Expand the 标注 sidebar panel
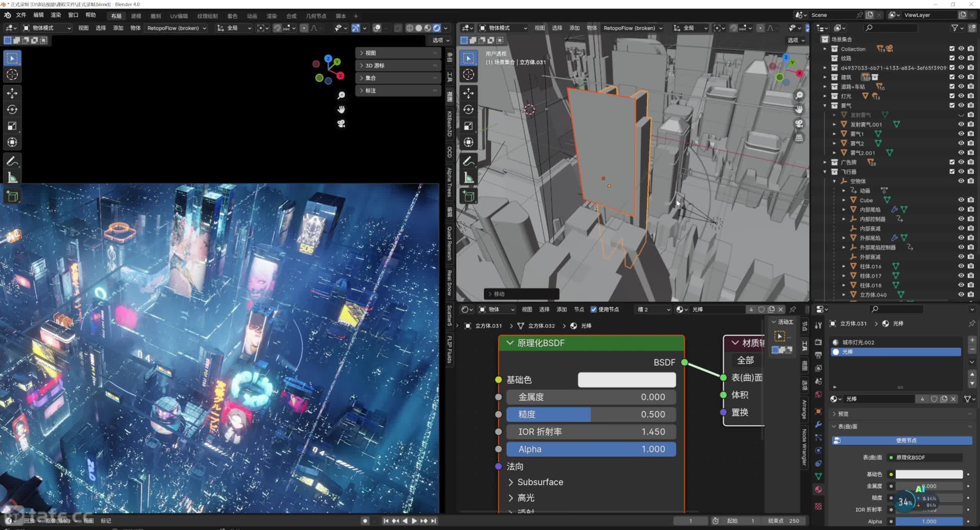The height and width of the screenshot is (530, 980). tap(398, 90)
